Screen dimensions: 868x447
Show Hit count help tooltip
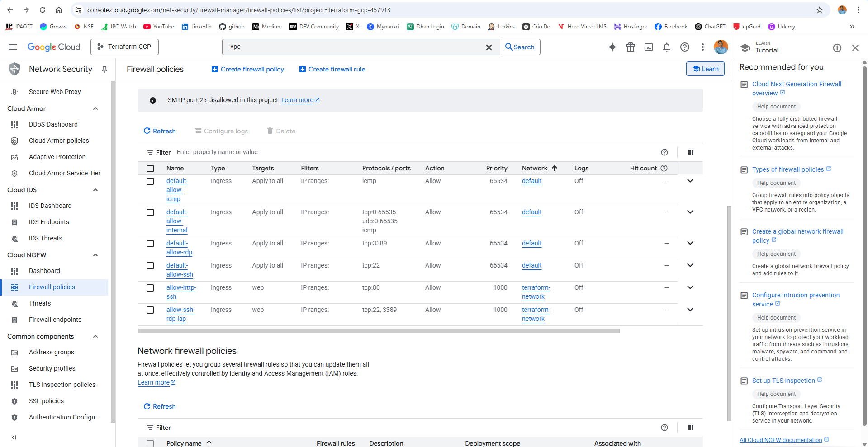pos(664,168)
